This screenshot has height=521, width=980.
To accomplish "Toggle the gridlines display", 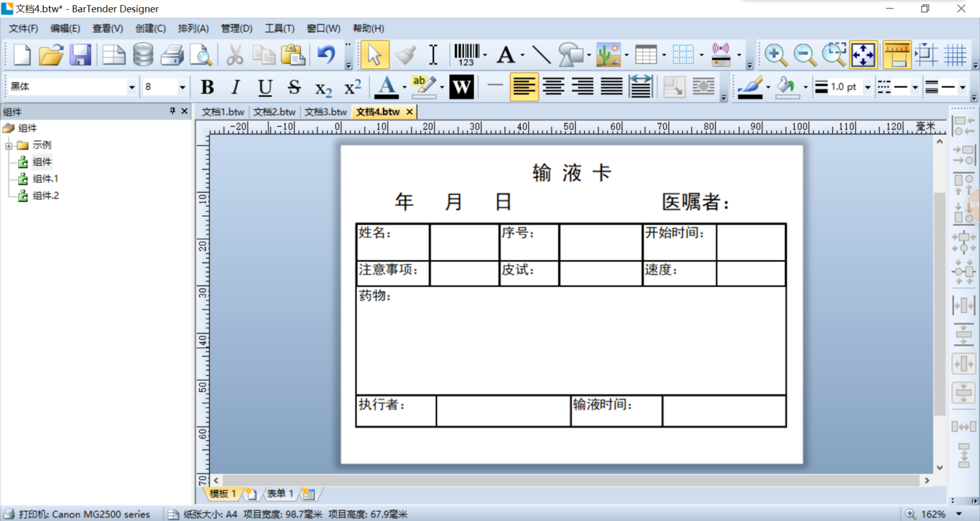I will (955, 55).
